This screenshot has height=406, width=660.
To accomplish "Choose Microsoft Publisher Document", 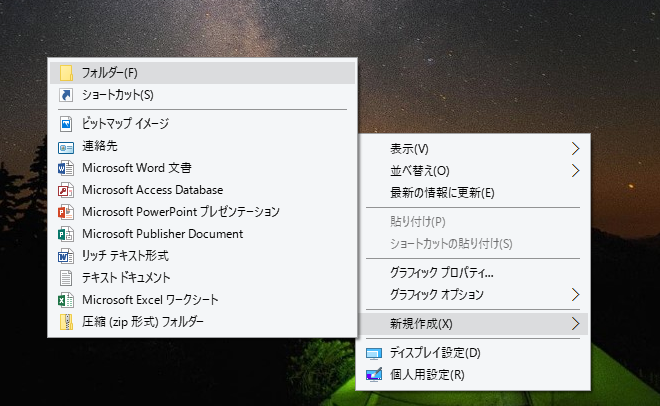I will (202, 234).
